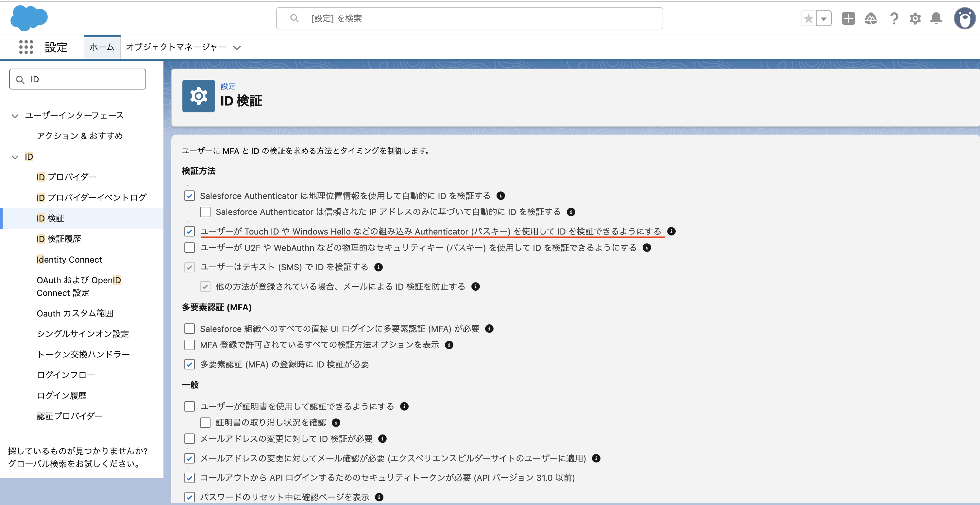Check メールアドレスの変更に対して ID 検証が必要
Screen dimensions: 980x505
pos(190,439)
